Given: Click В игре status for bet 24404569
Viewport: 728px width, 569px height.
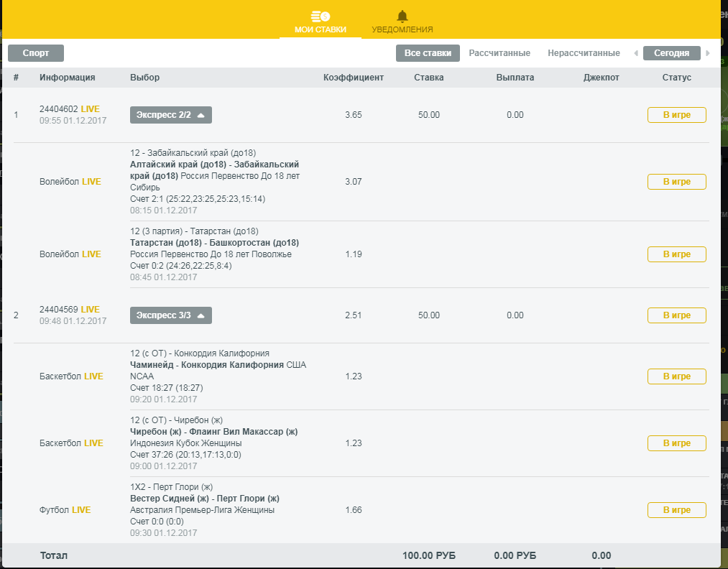Looking at the screenshot, I should (x=676, y=315).
